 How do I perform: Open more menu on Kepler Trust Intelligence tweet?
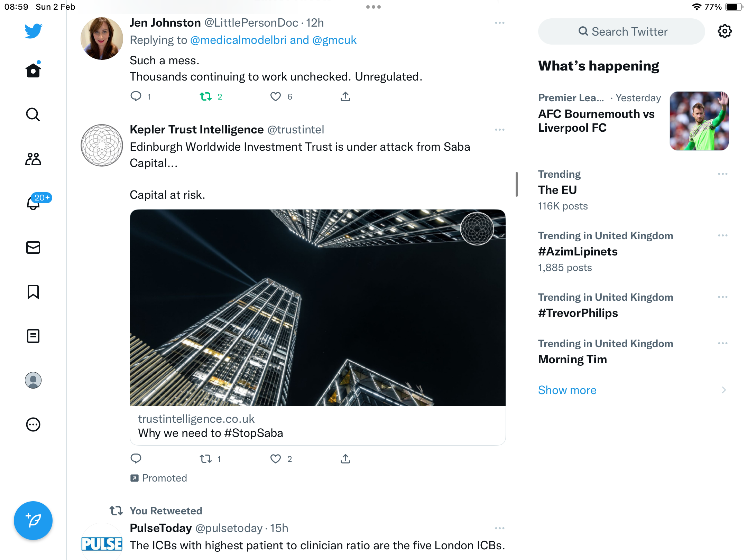(500, 130)
